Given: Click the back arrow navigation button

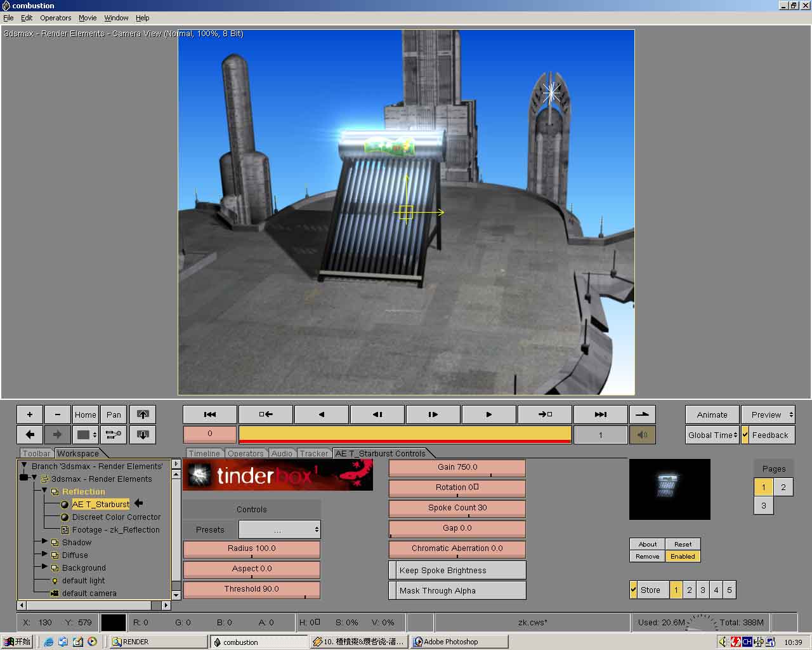Looking at the screenshot, I should click(x=29, y=435).
